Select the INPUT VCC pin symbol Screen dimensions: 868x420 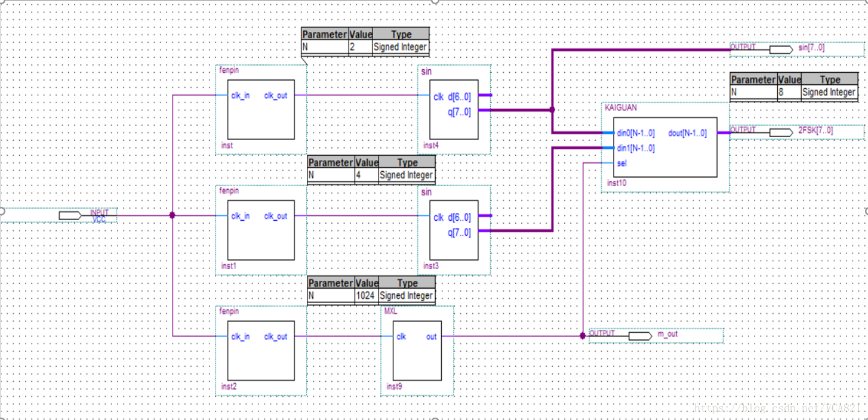70,215
